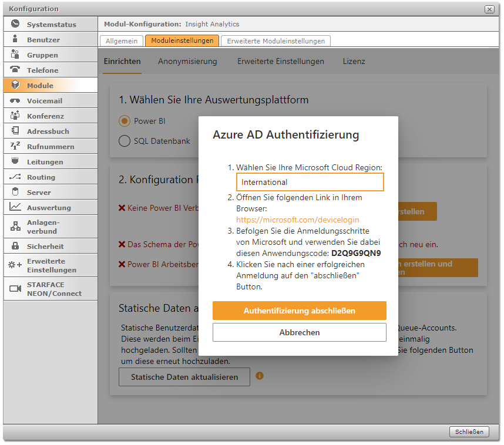This screenshot has width=504, height=445.
Task: Open the Microsoft Cloud Region dropdown
Action: (310, 182)
